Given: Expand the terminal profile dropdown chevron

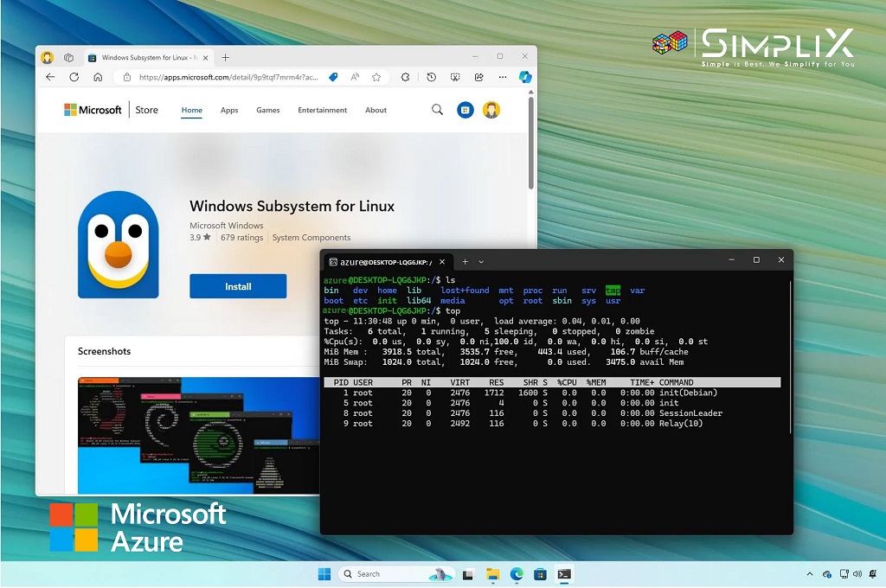Looking at the screenshot, I should 481,261.
